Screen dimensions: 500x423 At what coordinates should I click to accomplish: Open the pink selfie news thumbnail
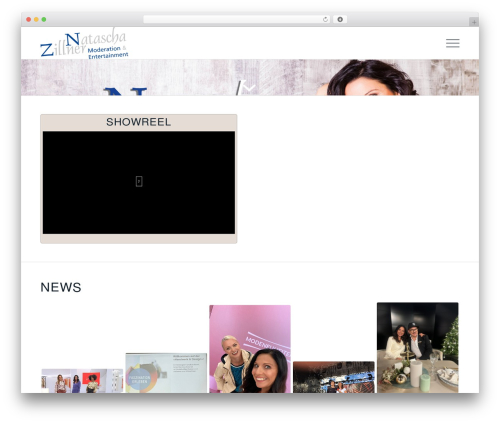pyautogui.click(x=250, y=349)
